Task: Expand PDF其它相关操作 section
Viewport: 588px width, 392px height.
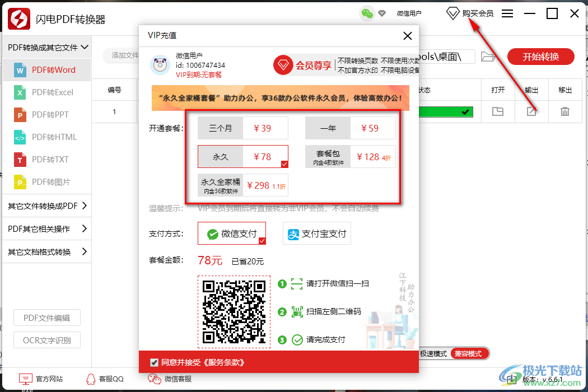Action: point(47,229)
